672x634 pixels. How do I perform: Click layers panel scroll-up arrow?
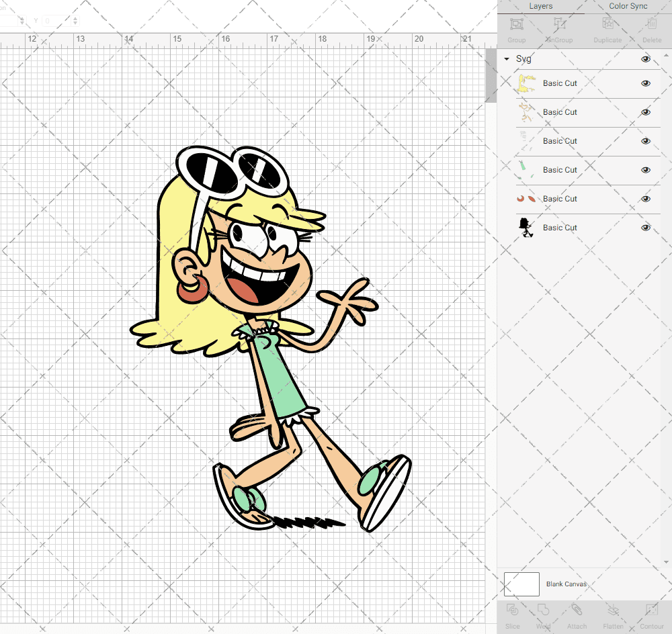[x=665, y=56]
